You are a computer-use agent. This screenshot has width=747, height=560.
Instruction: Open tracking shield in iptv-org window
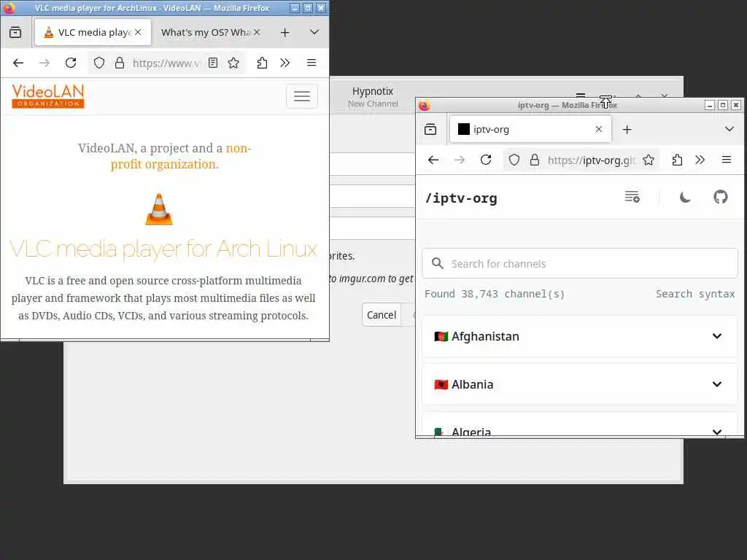coord(514,160)
